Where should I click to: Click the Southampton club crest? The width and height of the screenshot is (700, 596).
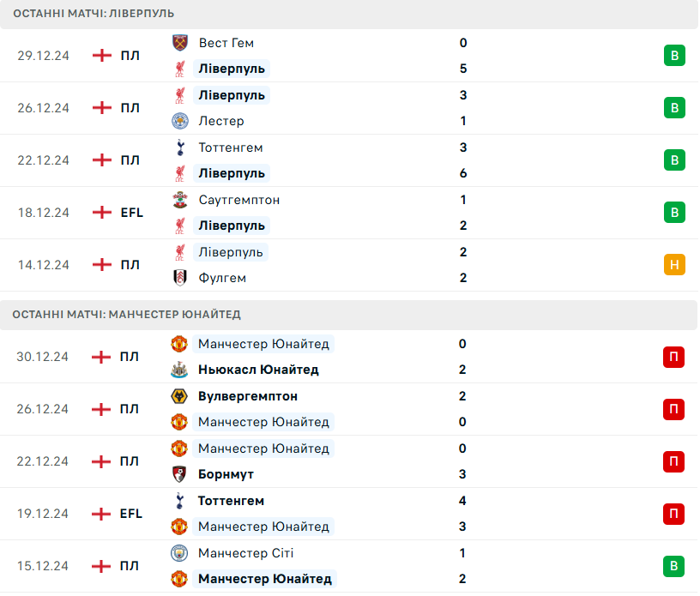point(180,200)
